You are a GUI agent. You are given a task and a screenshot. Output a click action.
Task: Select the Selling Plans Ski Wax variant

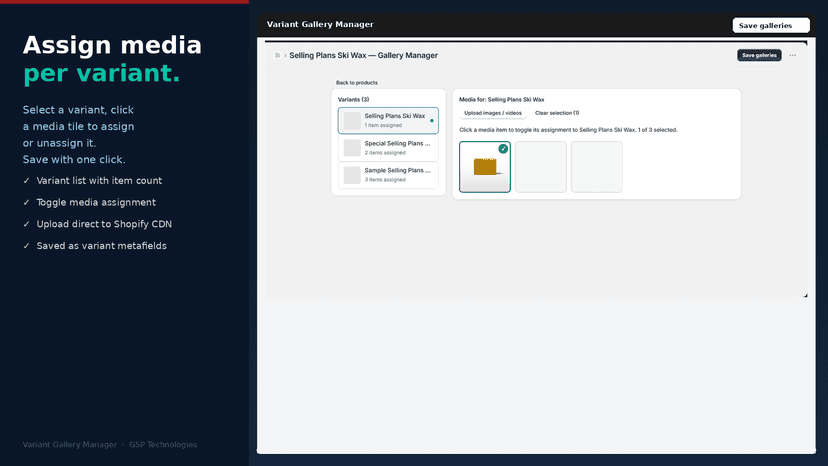pos(388,120)
